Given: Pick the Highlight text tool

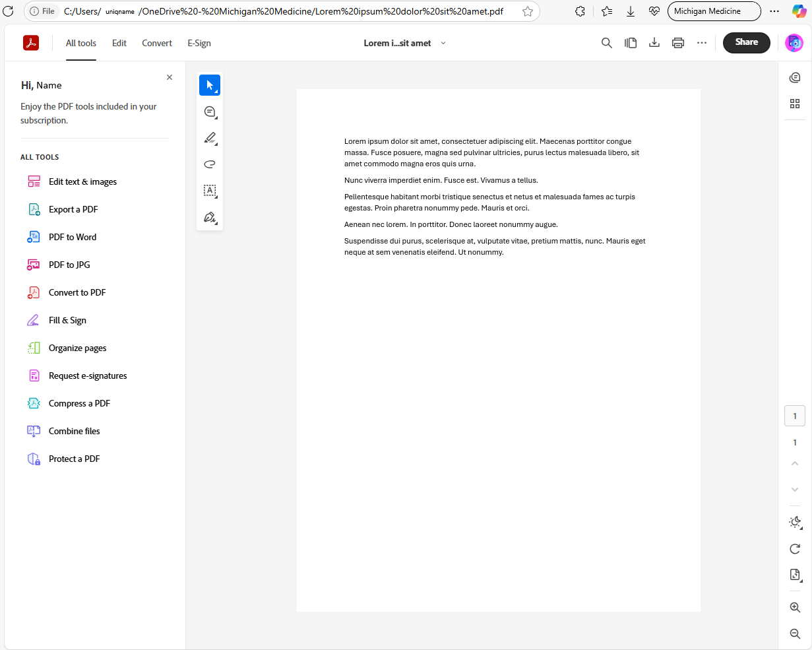Looking at the screenshot, I should 210,138.
